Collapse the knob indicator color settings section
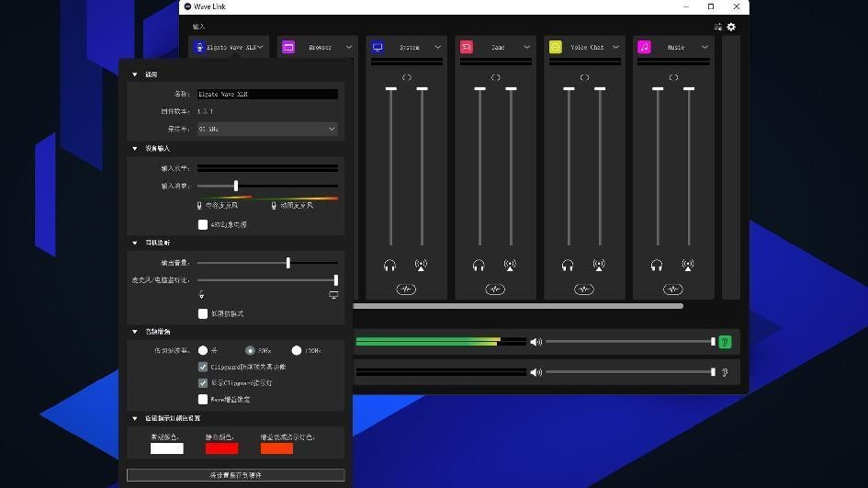Viewport: 868px width, 488px height. (134, 418)
